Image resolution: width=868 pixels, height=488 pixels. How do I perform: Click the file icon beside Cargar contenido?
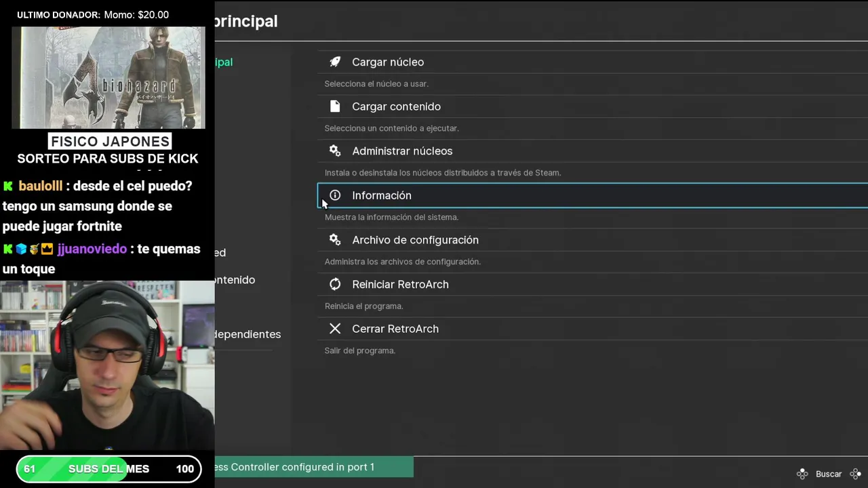point(335,106)
